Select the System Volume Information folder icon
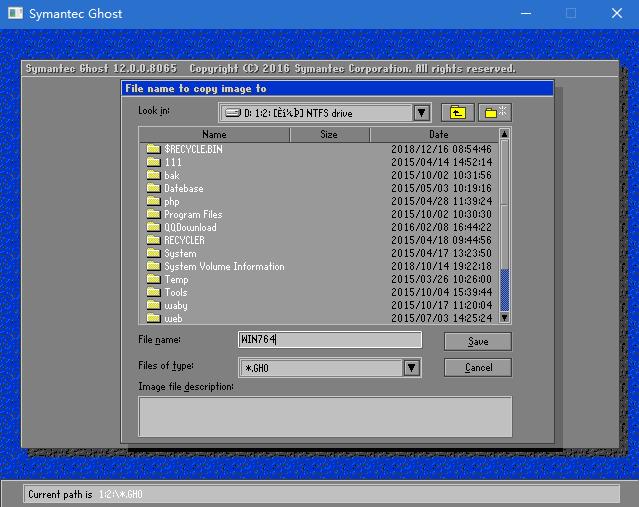Image resolution: width=639 pixels, height=507 pixels. (153, 266)
